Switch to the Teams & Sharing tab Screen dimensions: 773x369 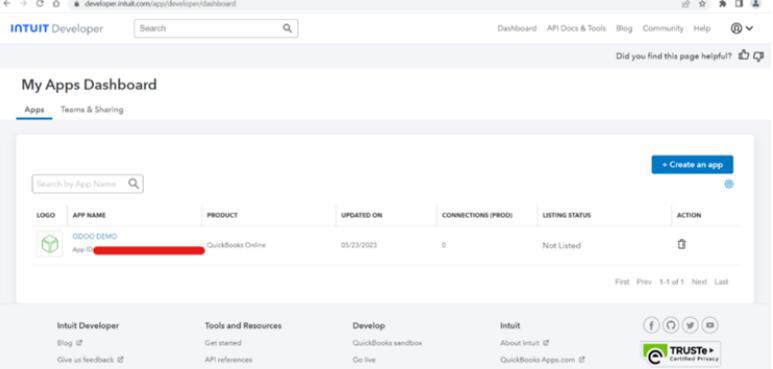(x=92, y=110)
